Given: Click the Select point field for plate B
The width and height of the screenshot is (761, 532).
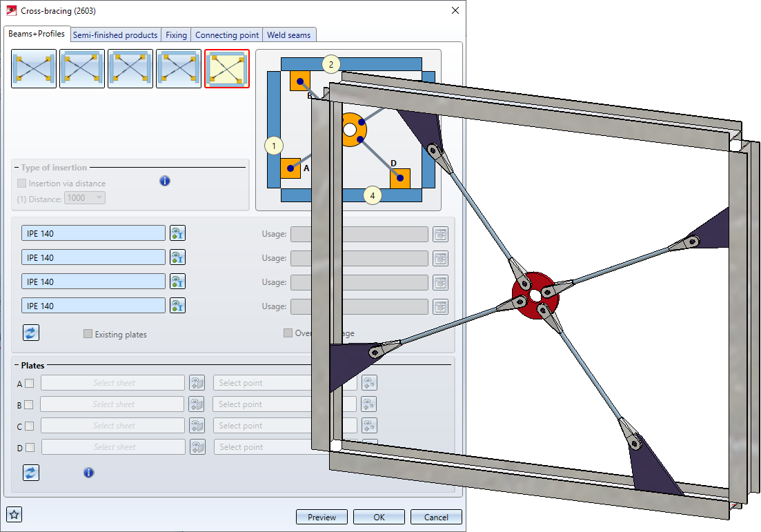Looking at the screenshot, I should coord(261,404).
